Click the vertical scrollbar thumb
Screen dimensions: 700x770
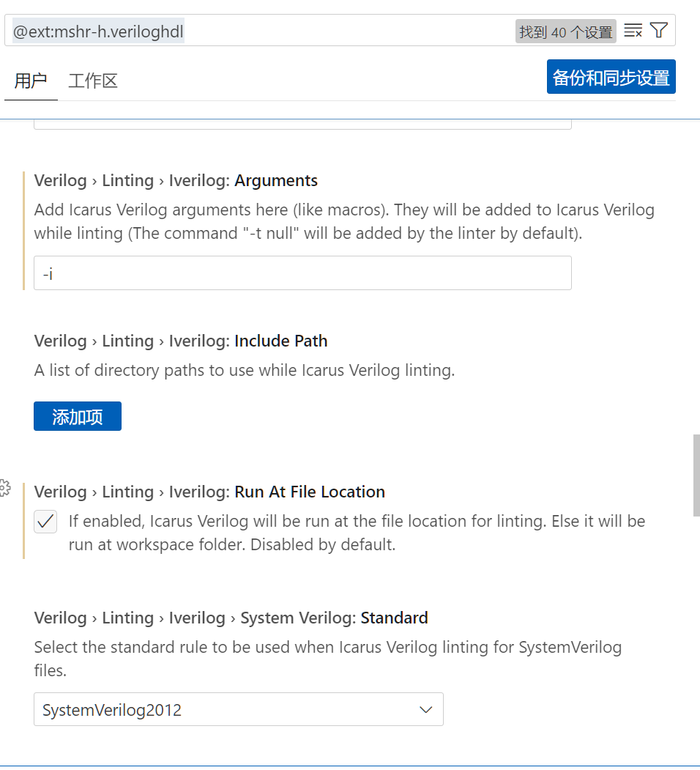[696, 475]
